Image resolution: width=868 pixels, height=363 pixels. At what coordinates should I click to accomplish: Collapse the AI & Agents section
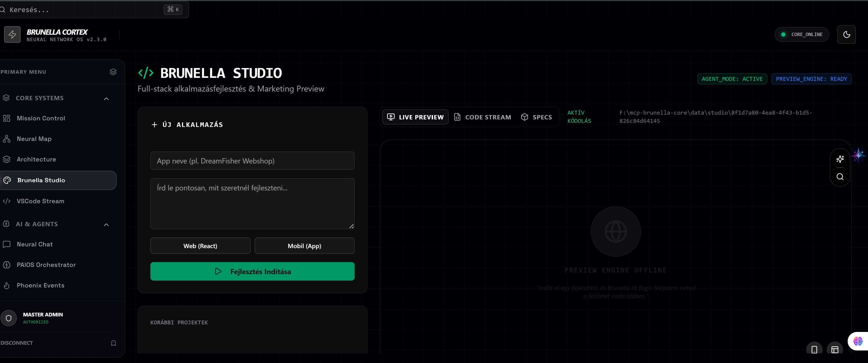(106, 224)
